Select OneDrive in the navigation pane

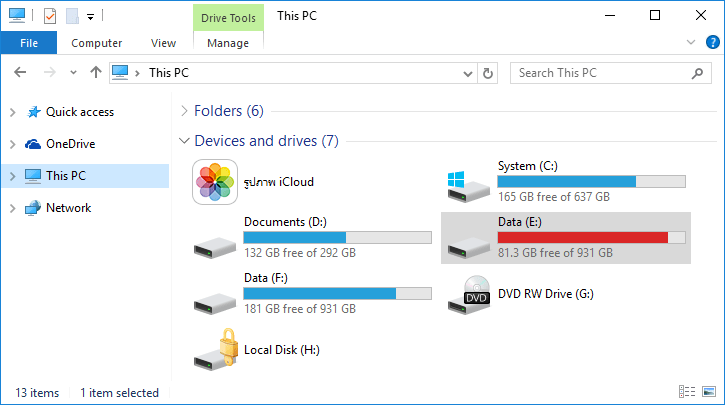(x=70, y=144)
